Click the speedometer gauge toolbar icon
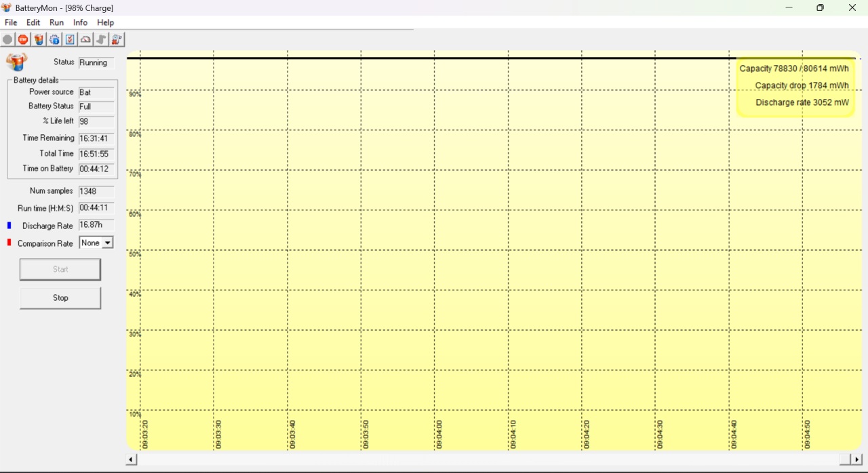 coord(85,40)
